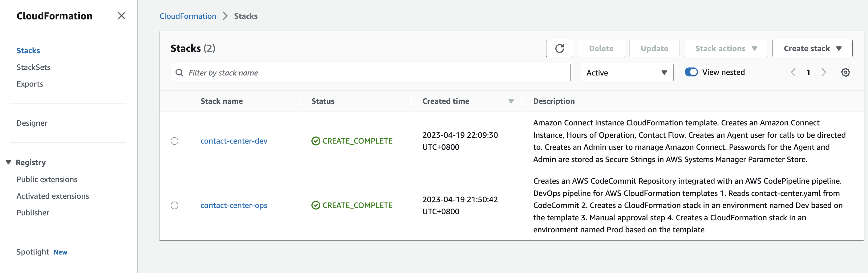868x273 pixels.
Task: Click the Filter by stack name field
Action: pyautogui.click(x=370, y=73)
